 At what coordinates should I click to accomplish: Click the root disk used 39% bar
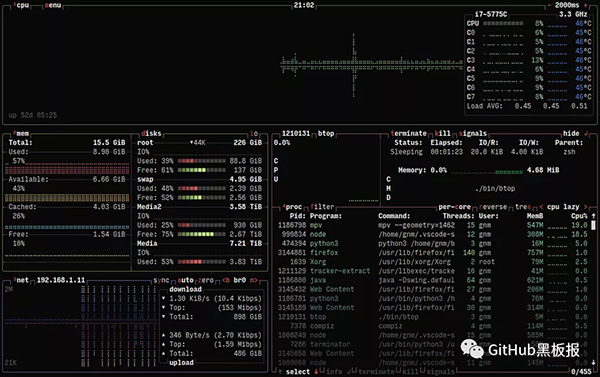click(201, 161)
